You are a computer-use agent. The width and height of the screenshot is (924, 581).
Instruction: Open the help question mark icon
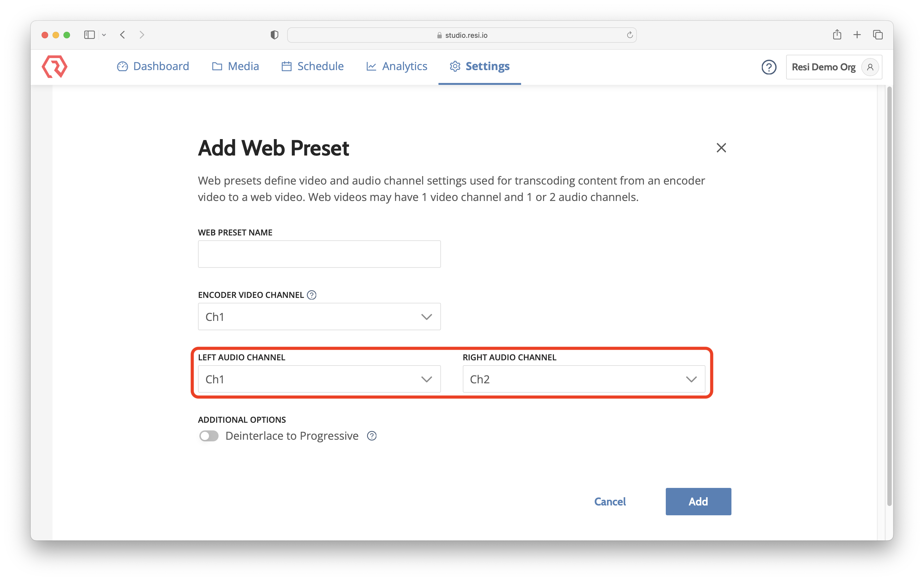(769, 67)
